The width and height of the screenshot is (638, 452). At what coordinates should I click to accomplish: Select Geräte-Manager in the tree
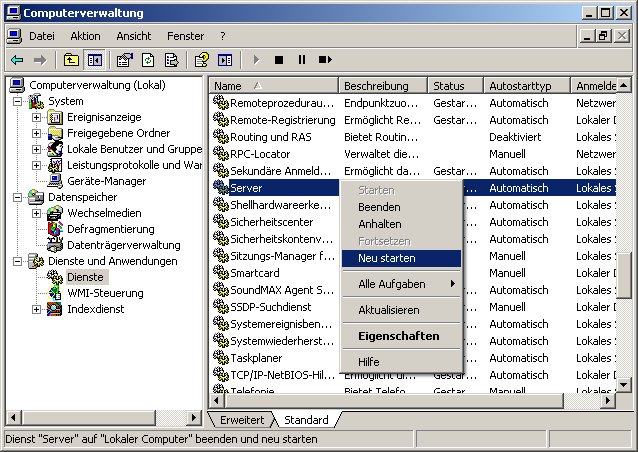click(x=106, y=181)
